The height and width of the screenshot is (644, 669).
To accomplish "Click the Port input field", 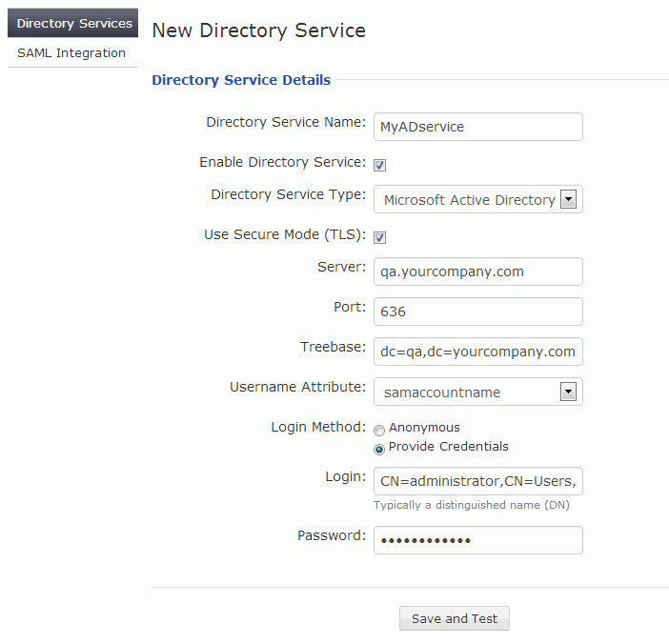I will [477, 312].
